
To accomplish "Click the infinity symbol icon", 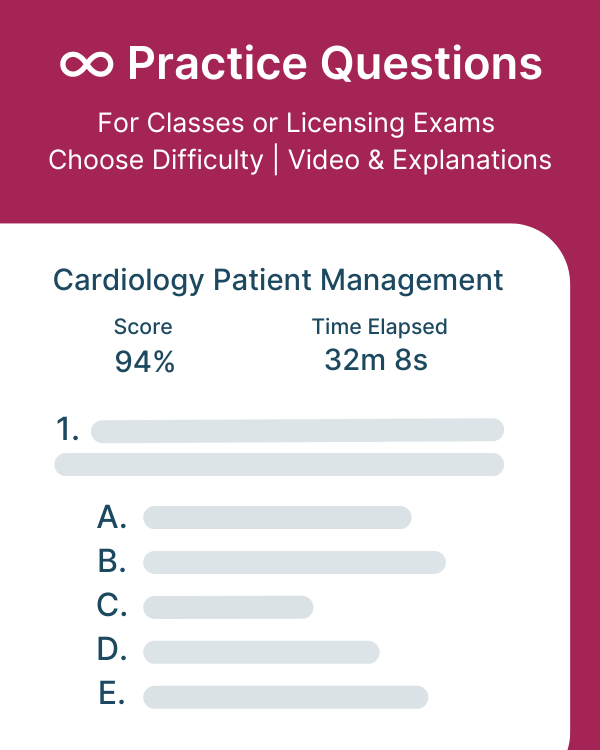I will click(87, 64).
